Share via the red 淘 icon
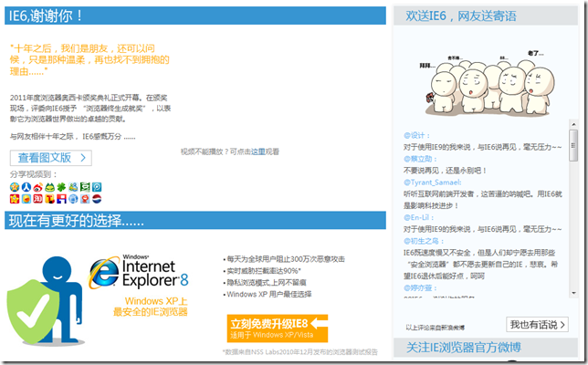The image size is (588, 365). point(37,199)
